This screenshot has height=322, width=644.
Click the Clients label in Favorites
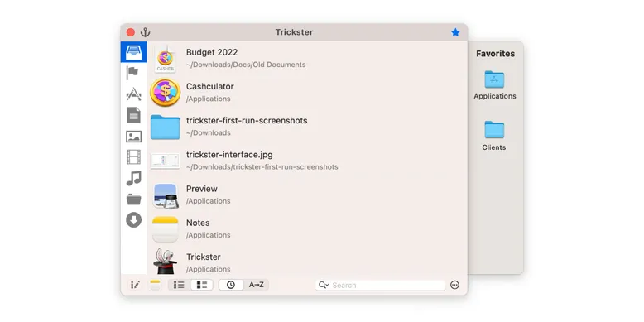click(x=494, y=147)
